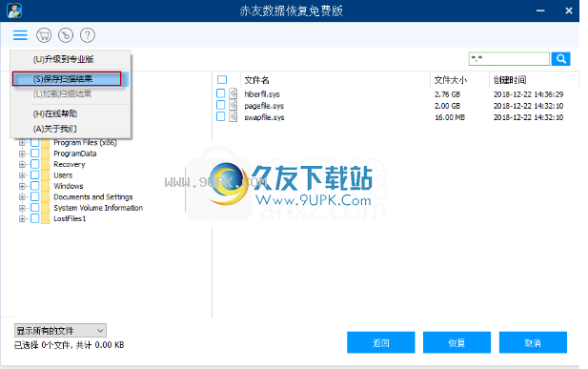This screenshot has width=588, height=369.
Task: Click the 取消 cancel button
Action: (x=533, y=342)
